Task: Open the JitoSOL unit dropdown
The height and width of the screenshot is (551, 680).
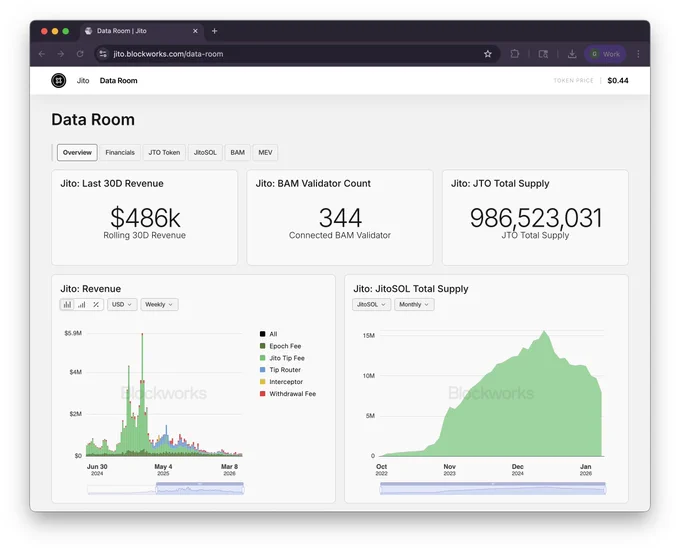Action: [x=372, y=304]
